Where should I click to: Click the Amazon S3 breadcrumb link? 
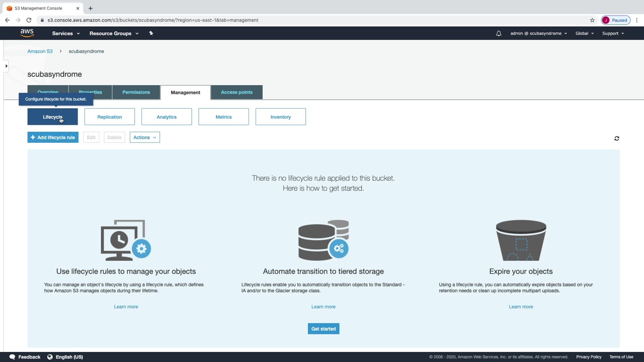[40, 51]
